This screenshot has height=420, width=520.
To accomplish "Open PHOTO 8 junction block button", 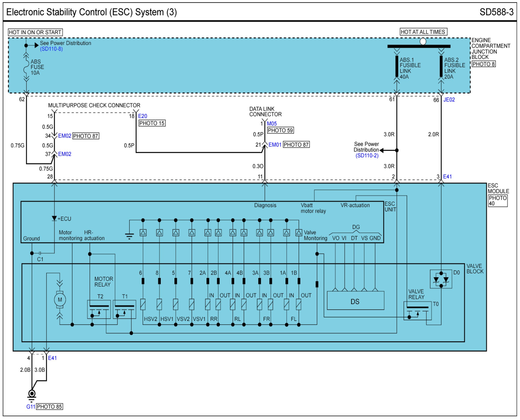I will [x=483, y=64].
